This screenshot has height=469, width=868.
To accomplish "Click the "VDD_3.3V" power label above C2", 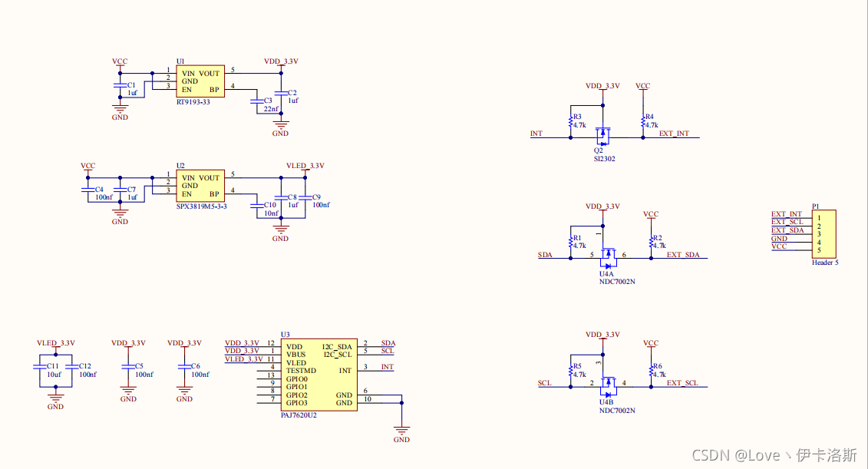I will (x=281, y=61).
